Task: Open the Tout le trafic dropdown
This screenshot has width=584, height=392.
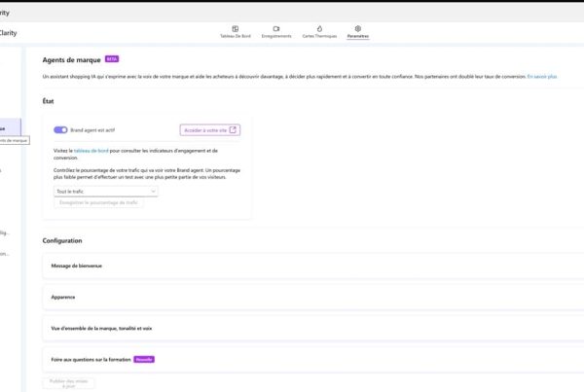Action: coord(106,192)
